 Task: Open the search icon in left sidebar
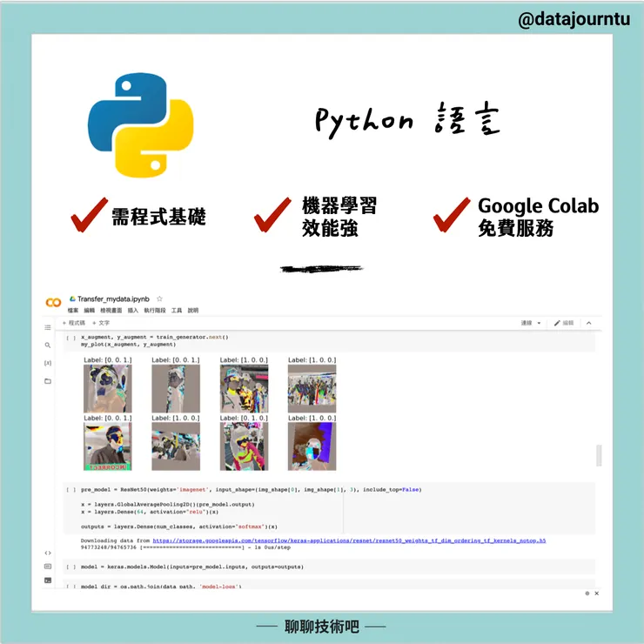[48, 345]
